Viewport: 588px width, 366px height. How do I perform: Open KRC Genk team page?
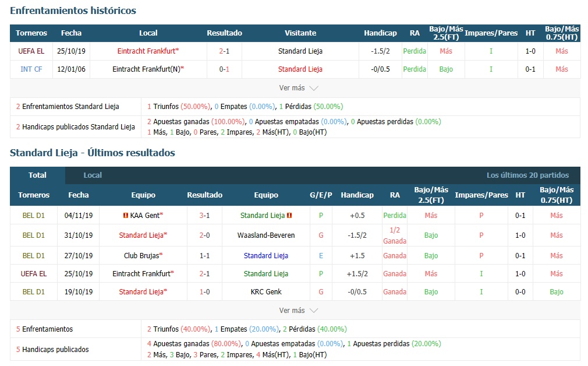(266, 291)
